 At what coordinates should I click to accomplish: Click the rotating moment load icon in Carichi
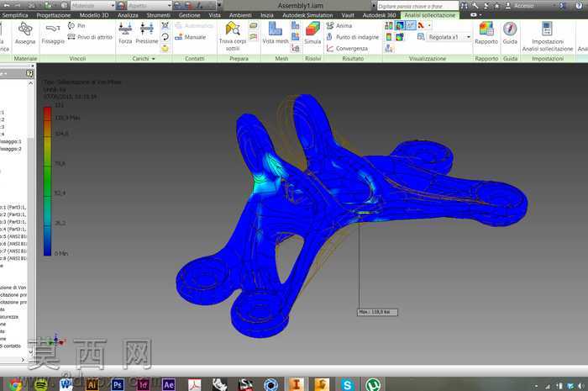[x=165, y=37]
